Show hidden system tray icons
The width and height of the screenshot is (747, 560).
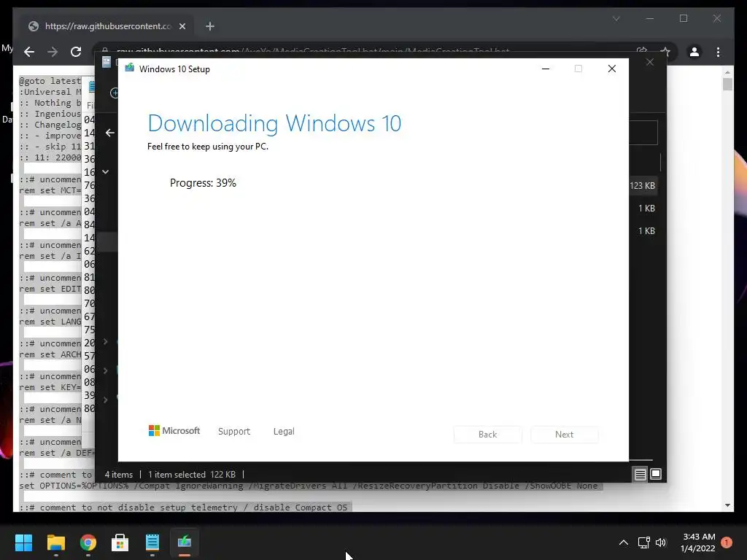pos(623,542)
